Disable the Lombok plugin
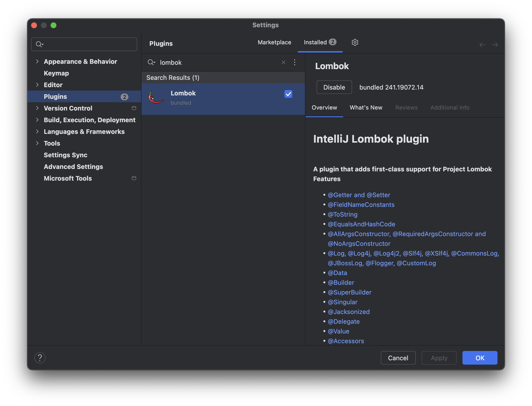 (x=334, y=87)
